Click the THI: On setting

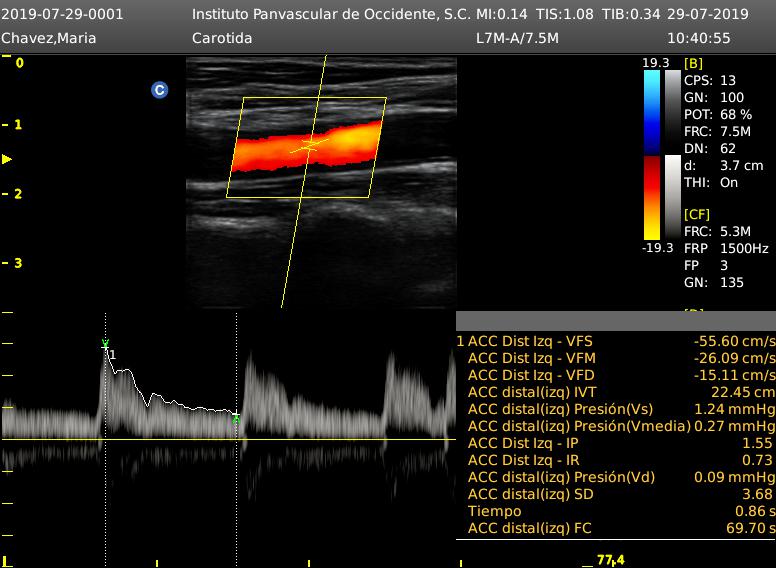coord(711,183)
